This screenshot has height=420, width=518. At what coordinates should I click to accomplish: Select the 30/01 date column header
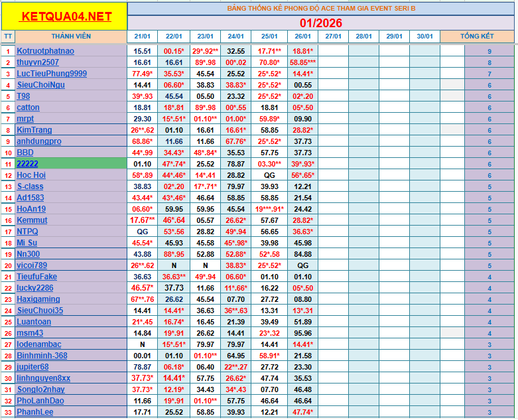pyautogui.click(x=424, y=36)
